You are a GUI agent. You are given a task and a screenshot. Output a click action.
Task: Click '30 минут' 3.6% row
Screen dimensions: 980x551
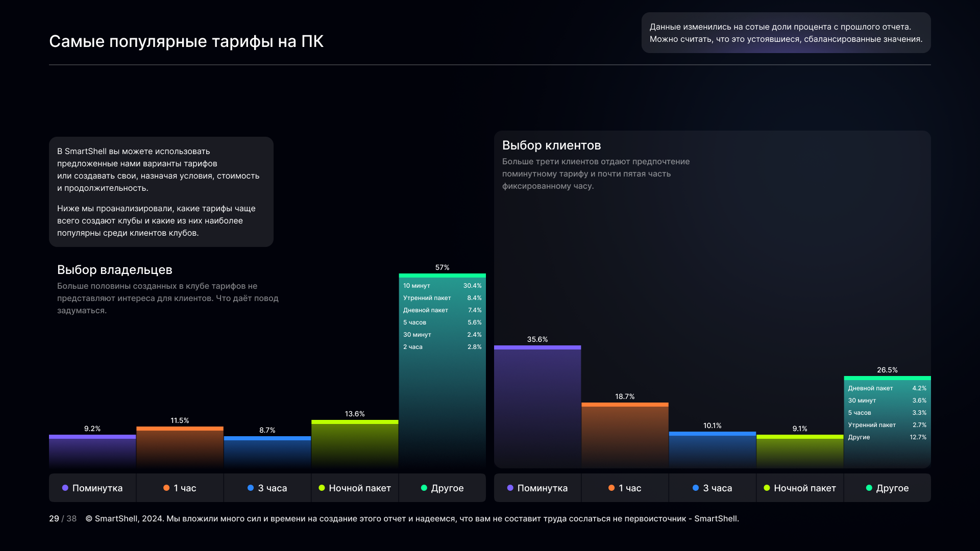(887, 400)
